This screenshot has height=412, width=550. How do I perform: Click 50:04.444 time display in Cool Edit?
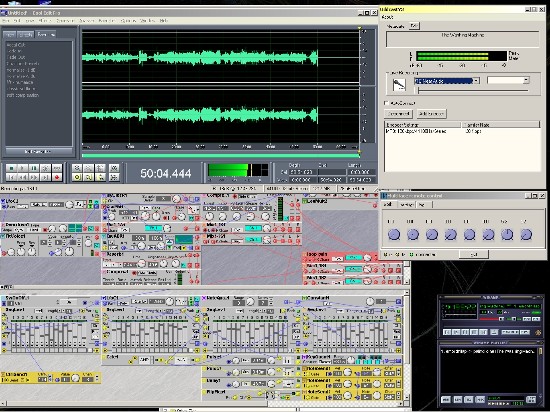[x=166, y=173]
